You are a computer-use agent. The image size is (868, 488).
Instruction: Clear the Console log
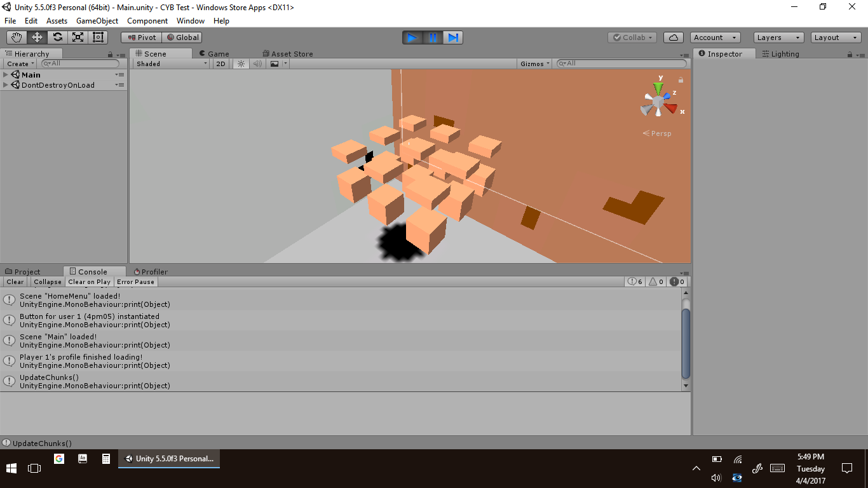click(x=15, y=281)
